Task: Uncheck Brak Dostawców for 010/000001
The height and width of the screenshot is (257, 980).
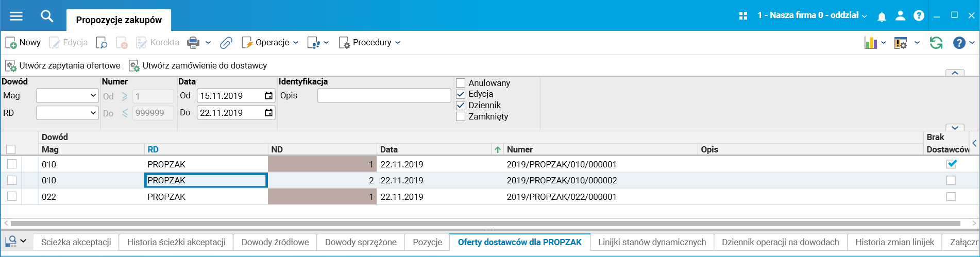Action: click(x=951, y=164)
